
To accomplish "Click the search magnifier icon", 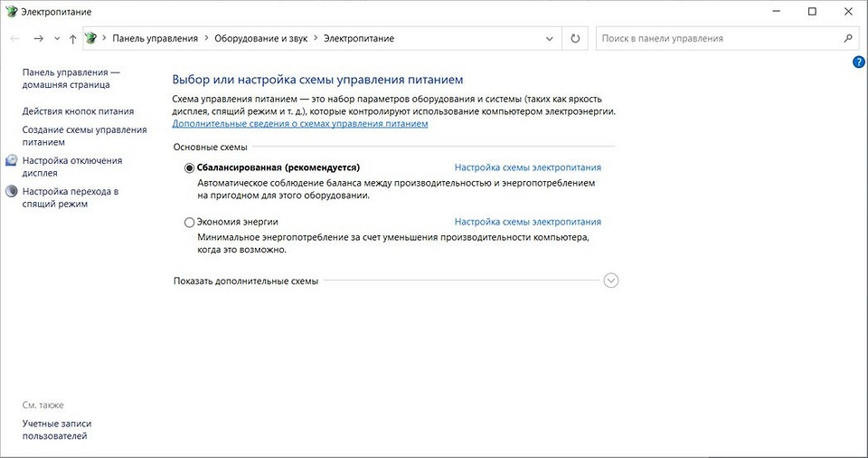I will pyautogui.click(x=847, y=38).
